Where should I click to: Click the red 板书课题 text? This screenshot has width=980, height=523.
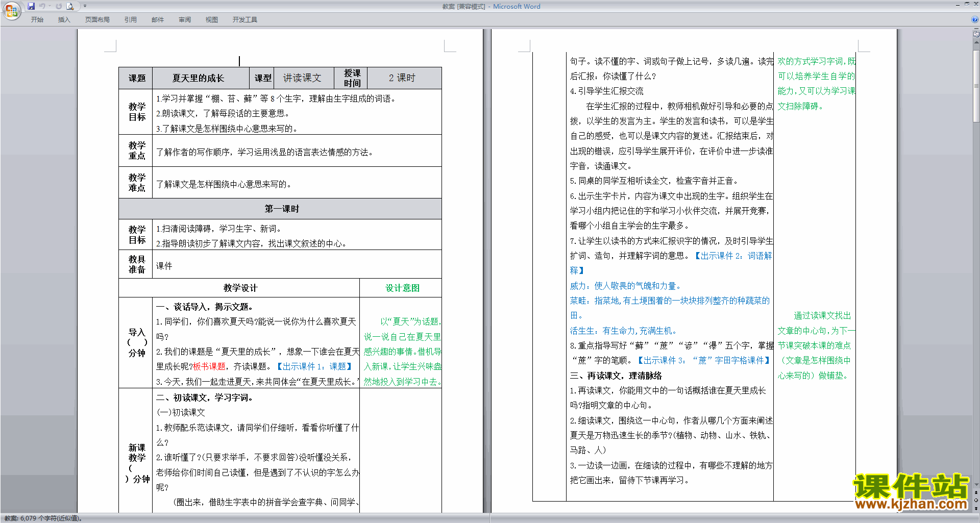[x=209, y=366]
